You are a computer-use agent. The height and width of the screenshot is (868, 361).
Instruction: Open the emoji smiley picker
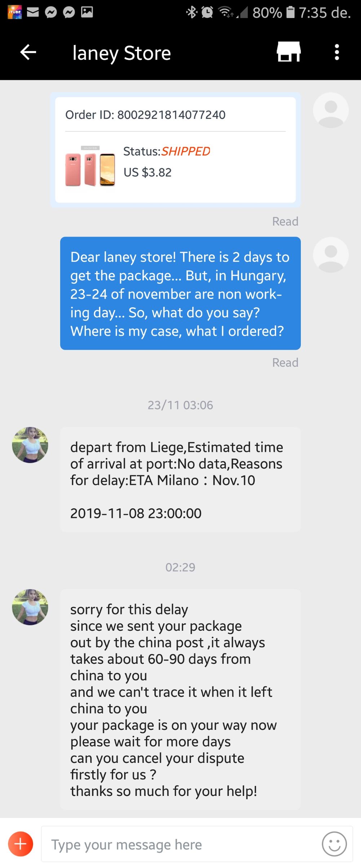334,844
